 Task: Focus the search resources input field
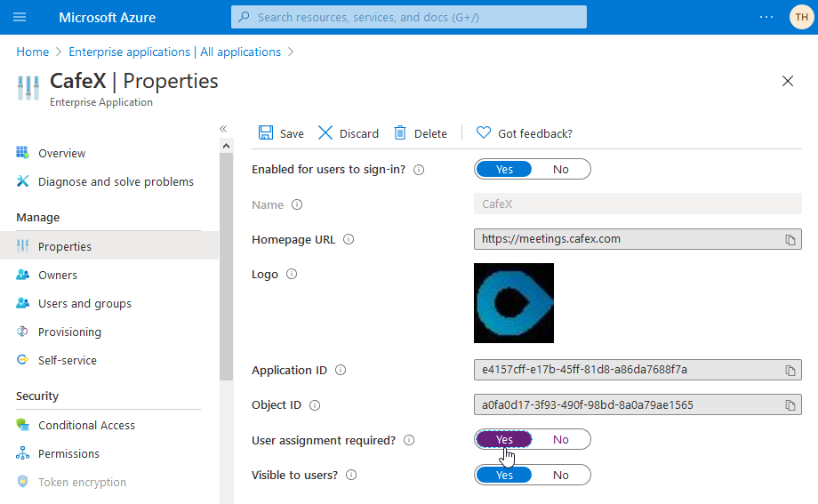[x=408, y=17]
